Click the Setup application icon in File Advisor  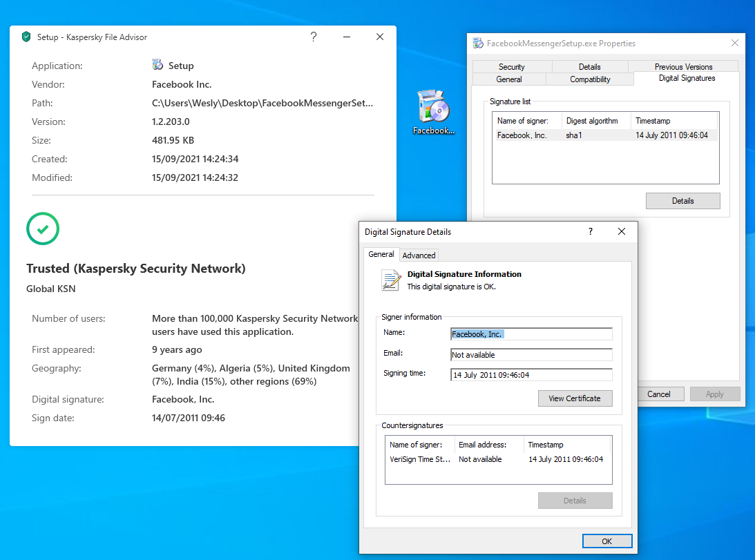click(x=157, y=64)
